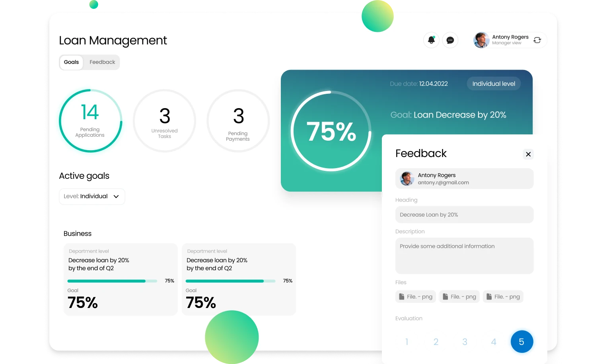Click the chevron in Level dropdown
Screen dimensions: 607x364
click(x=116, y=196)
